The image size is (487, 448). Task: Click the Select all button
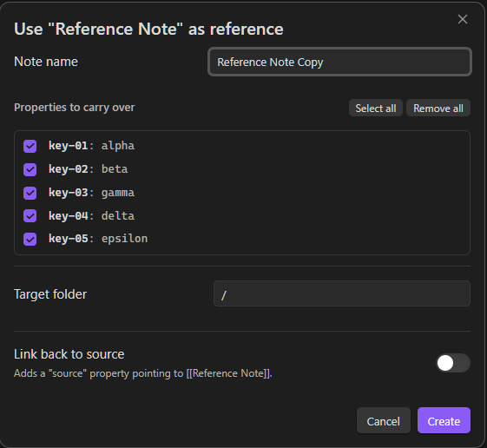tap(376, 109)
